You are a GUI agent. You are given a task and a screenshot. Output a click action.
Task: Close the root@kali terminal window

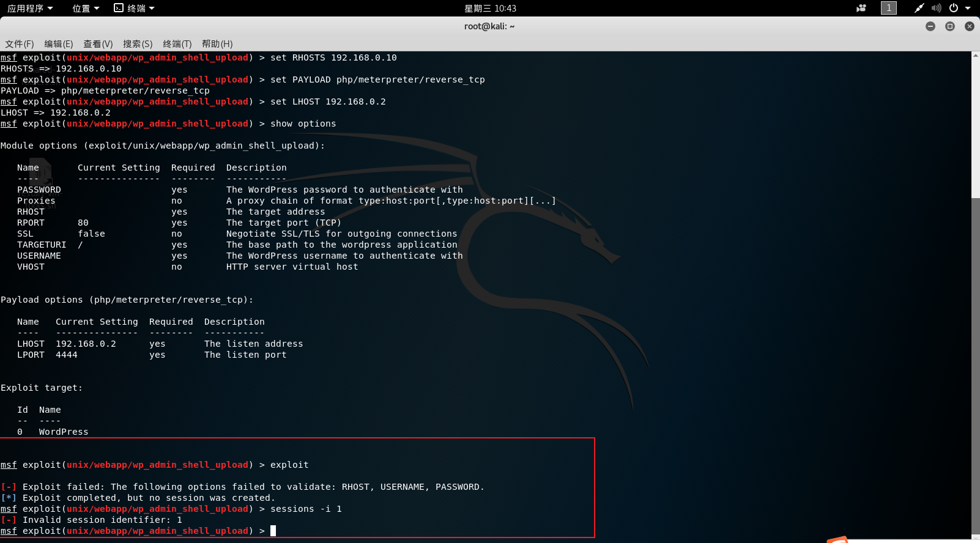pos(970,26)
